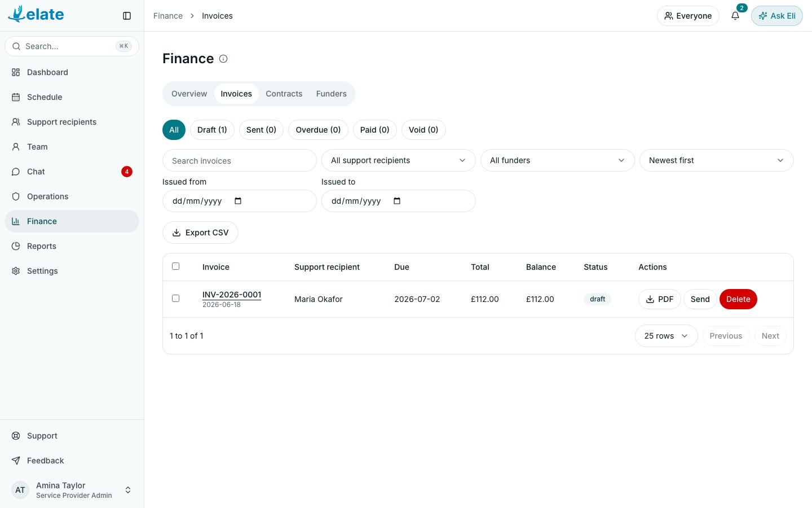Image resolution: width=812 pixels, height=508 pixels.
Task: Filter by Paid (0) invoices
Action: 375,130
